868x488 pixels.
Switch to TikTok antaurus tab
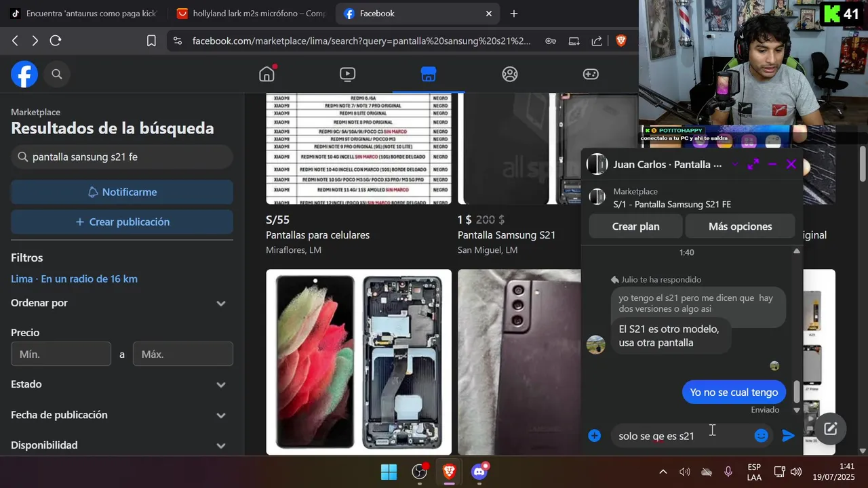[84, 14]
